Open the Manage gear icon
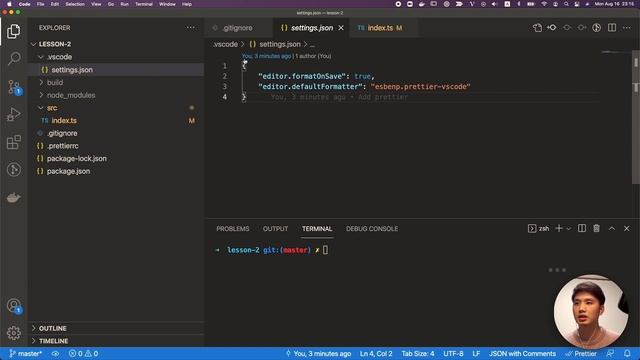Viewport: 640px width, 360px height. pyautogui.click(x=13, y=333)
